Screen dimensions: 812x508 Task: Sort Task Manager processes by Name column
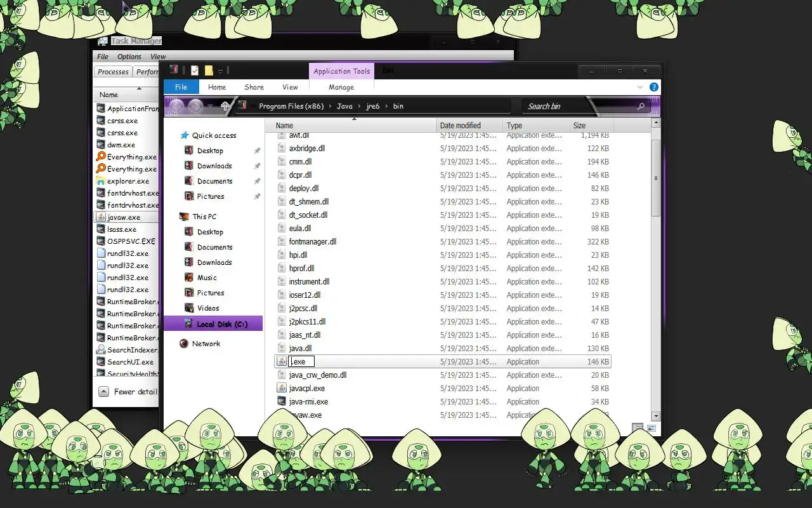click(126, 95)
